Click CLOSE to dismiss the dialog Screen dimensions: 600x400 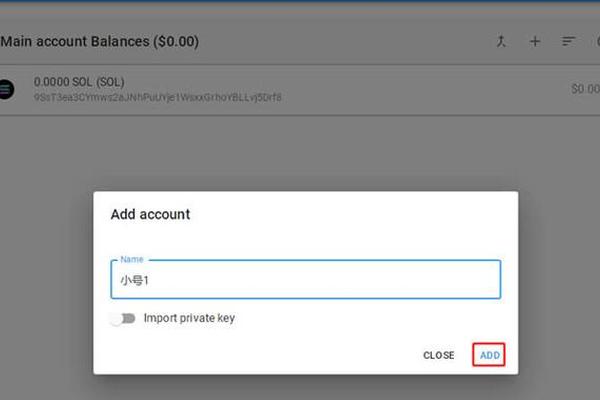tap(439, 355)
